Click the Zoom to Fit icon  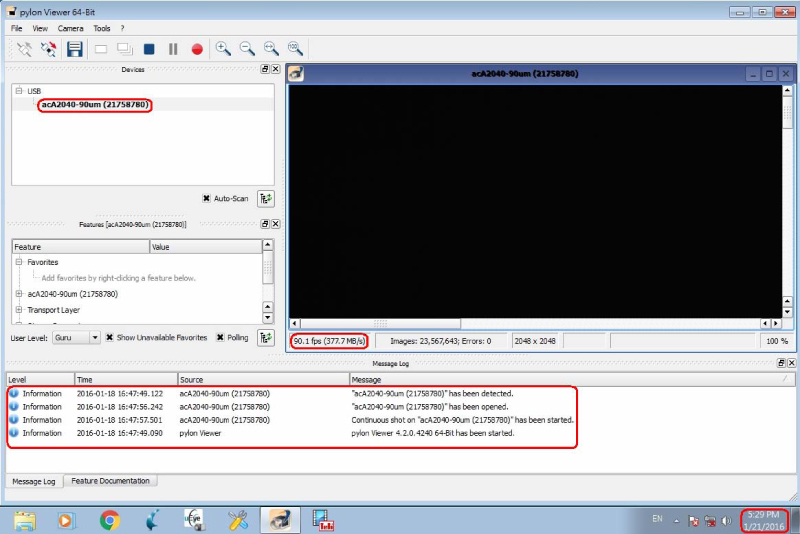point(271,48)
